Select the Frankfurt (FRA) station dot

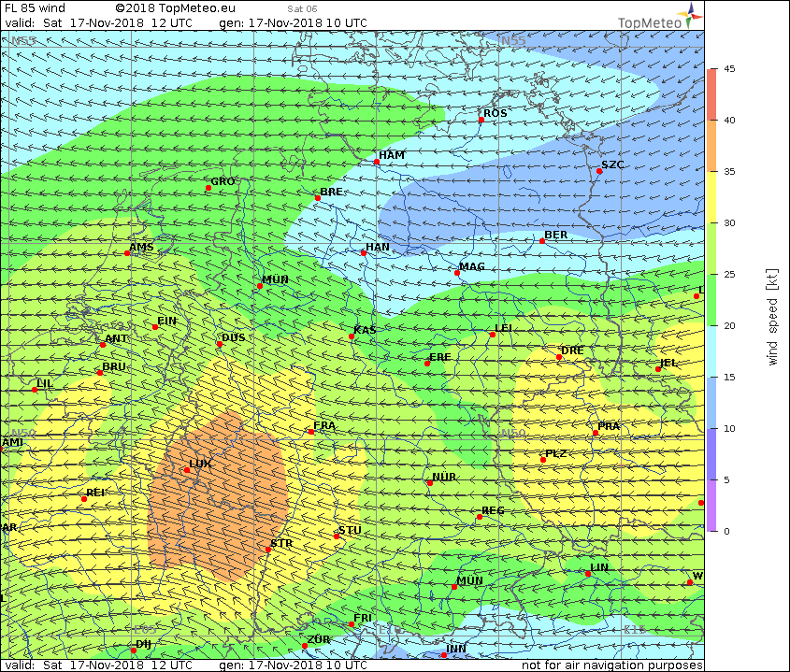[311, 432]
